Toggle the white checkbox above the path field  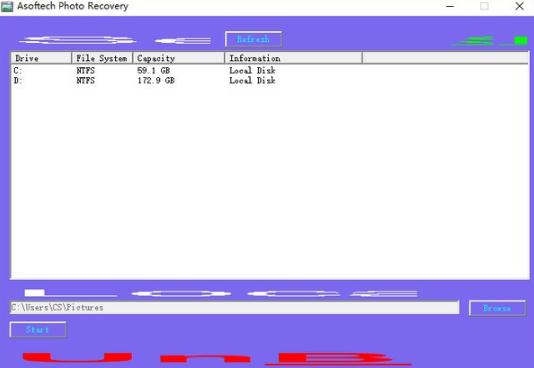34,293
